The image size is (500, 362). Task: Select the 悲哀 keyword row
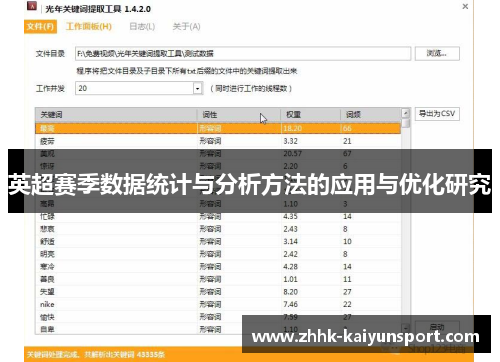point(218,229)
